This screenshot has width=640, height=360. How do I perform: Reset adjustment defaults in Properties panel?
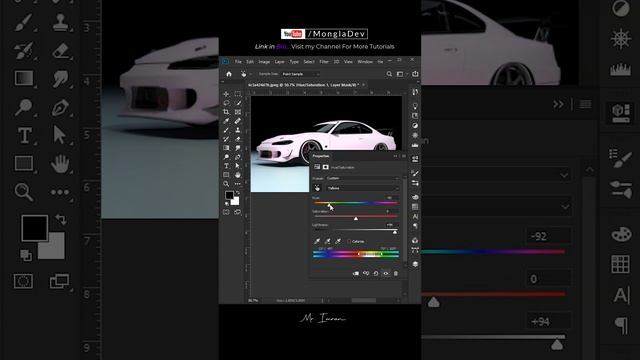376,273
